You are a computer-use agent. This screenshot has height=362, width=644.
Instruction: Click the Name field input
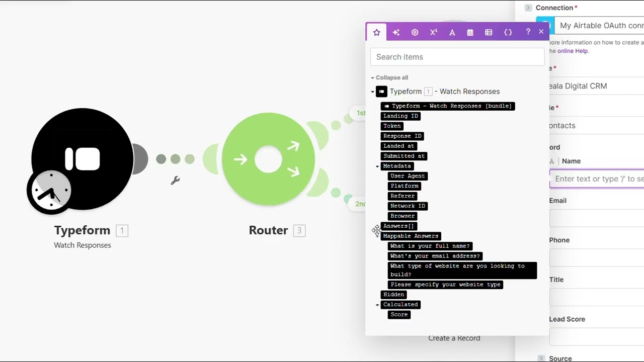pyautogui.click(x=597, y=179)
